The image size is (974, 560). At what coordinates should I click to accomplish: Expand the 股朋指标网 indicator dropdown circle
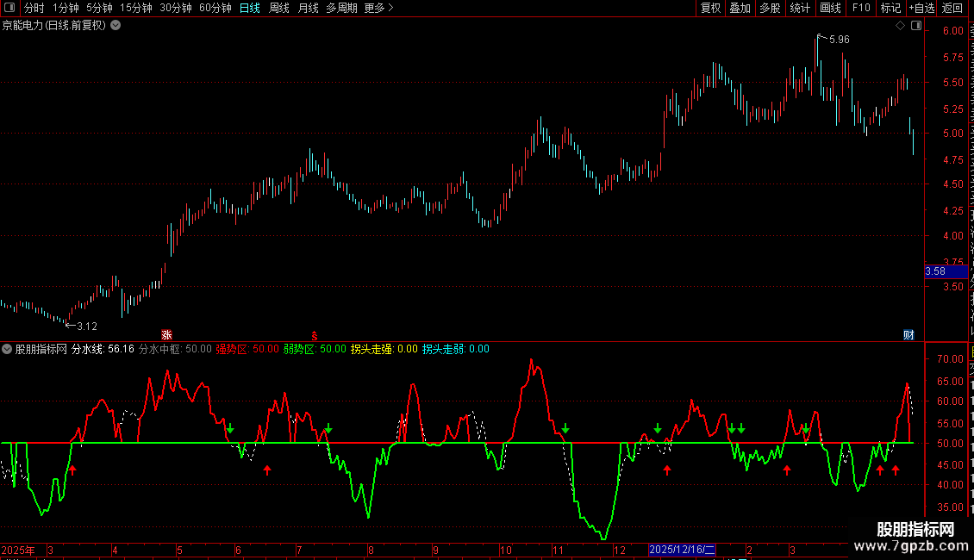pos(7,349)
